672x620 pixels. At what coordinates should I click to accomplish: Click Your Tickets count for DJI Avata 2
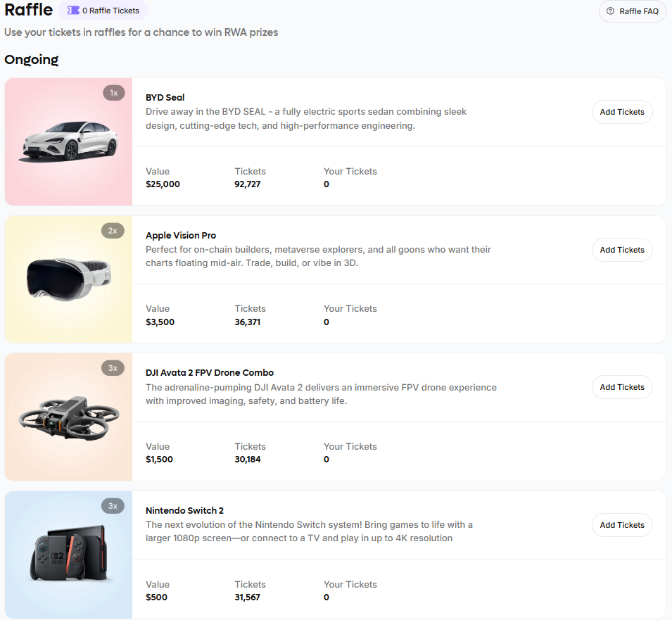click(327, 460)
